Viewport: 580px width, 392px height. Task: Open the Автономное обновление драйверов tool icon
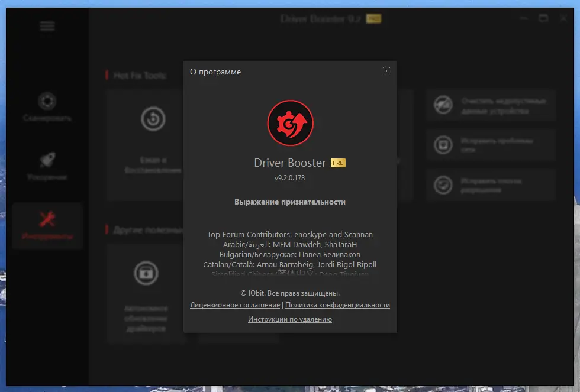pos(147,272)
